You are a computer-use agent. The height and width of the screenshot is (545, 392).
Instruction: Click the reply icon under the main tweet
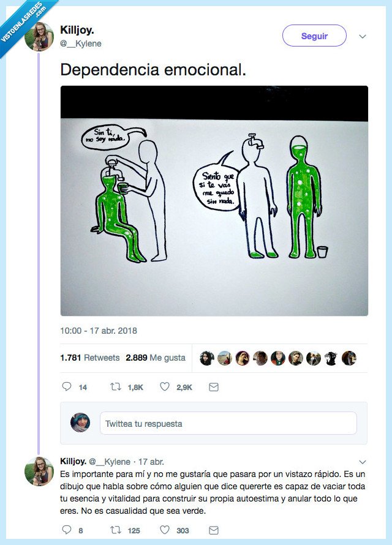tap(67, 387)
